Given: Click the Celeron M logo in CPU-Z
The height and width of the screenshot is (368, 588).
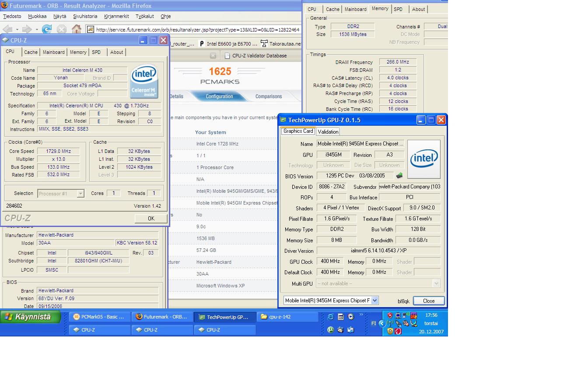Looking at the screenshot, I should (144, 81).
